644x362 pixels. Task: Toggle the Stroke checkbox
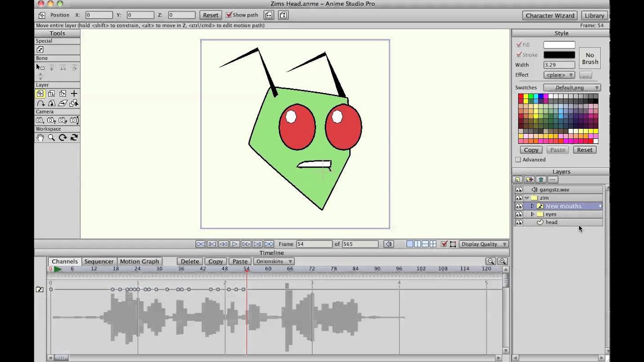point(519,55)
